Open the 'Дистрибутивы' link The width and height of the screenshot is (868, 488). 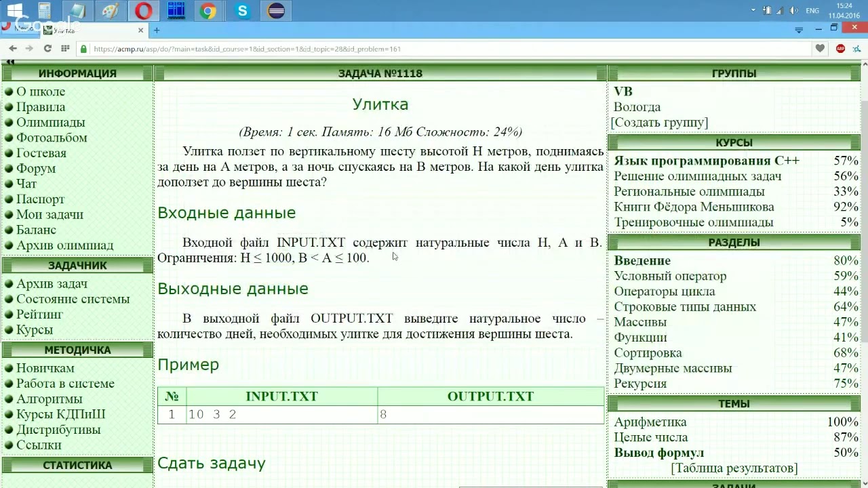point(58,430)
